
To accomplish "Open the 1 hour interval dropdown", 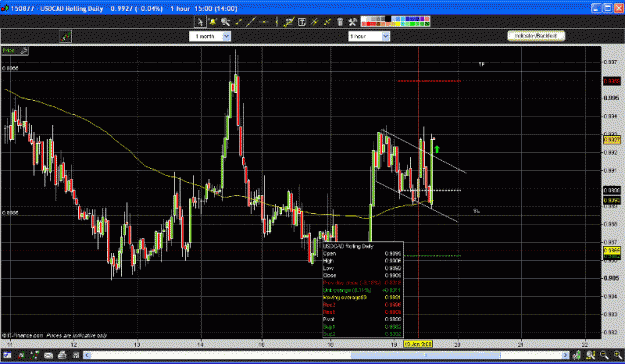I will 369,37.
